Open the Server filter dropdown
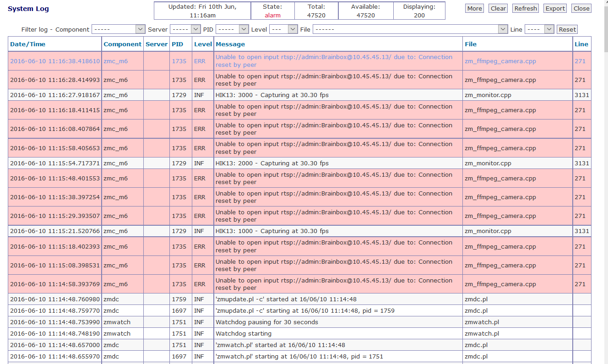608x364 pixels. click(185, 29)
